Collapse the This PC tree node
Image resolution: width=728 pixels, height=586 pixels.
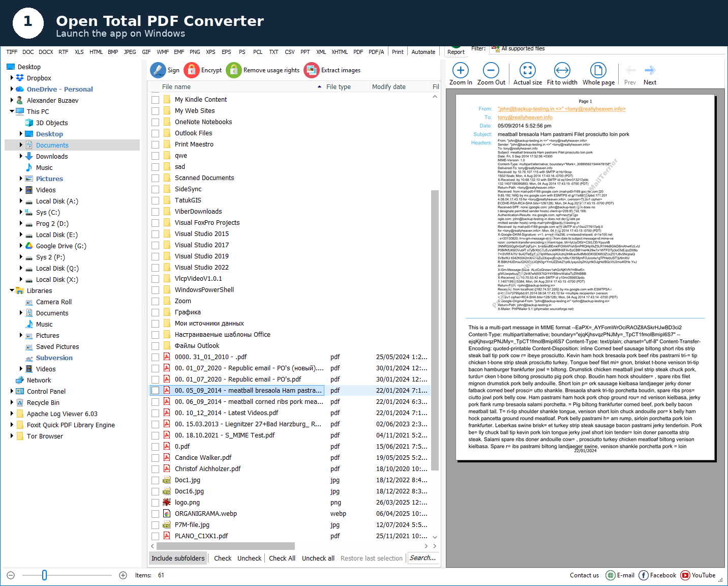pyautogui.click(x=11, y=111)
